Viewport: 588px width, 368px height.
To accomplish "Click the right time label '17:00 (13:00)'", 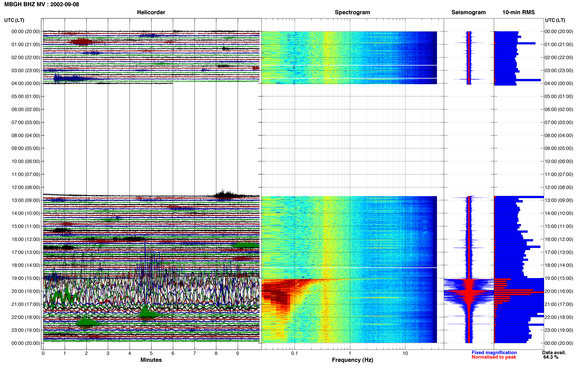I will [559, 252].
